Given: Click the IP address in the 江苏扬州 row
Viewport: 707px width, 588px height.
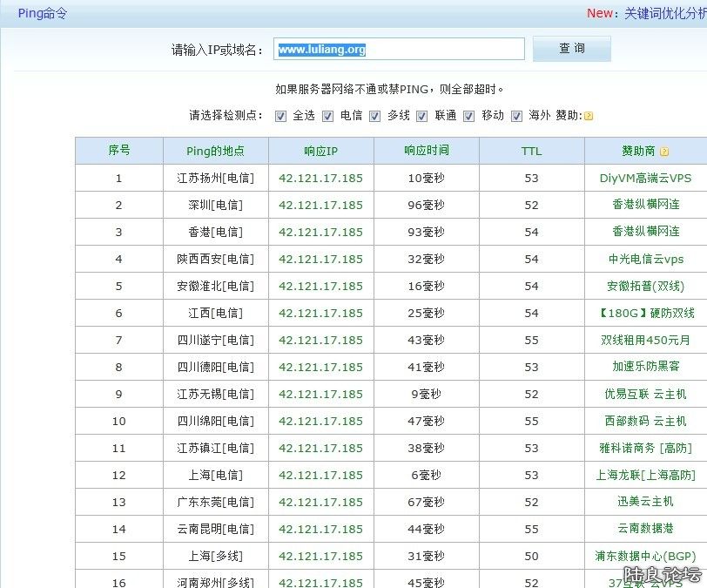Looking at the screenshot, I should click(x=320, y=178).
